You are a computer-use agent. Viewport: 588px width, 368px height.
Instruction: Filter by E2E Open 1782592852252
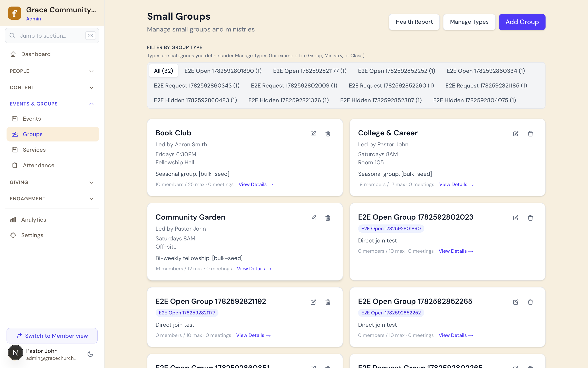pyautogui.click(x=396, y=71)
